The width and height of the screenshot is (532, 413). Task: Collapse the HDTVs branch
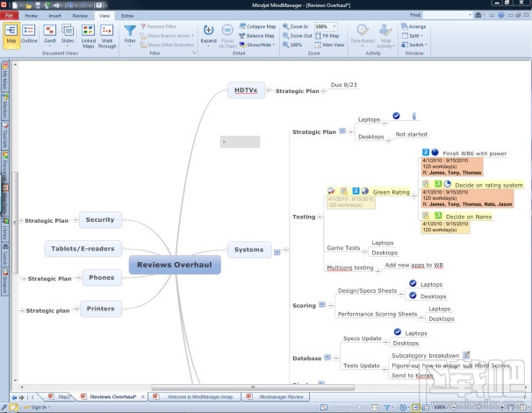tap(269, 90)
